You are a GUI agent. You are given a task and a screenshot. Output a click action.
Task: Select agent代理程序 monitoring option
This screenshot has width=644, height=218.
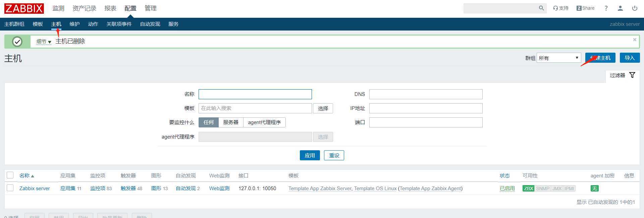pos(264,122)
